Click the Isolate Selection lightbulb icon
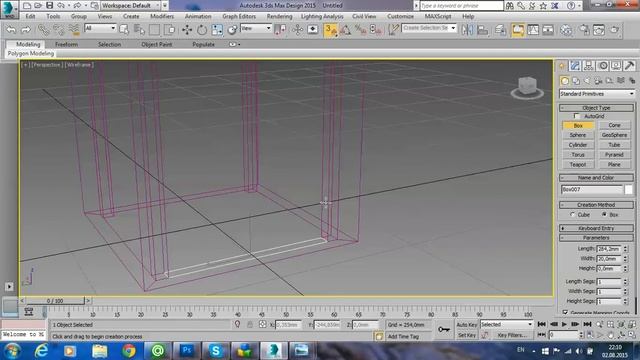The image size is (640, 360). tap(237, 324)
